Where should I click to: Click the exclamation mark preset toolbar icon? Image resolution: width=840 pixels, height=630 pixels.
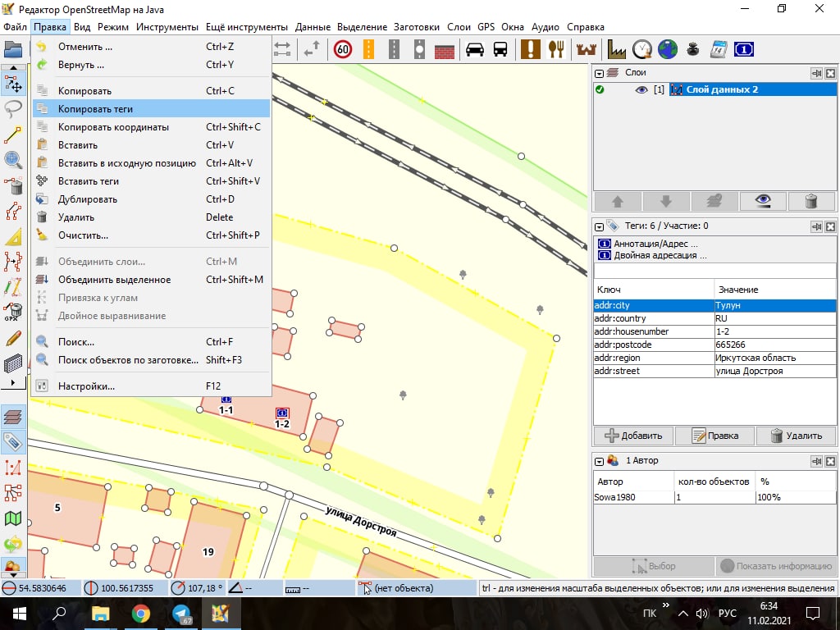tap(531, 50)
